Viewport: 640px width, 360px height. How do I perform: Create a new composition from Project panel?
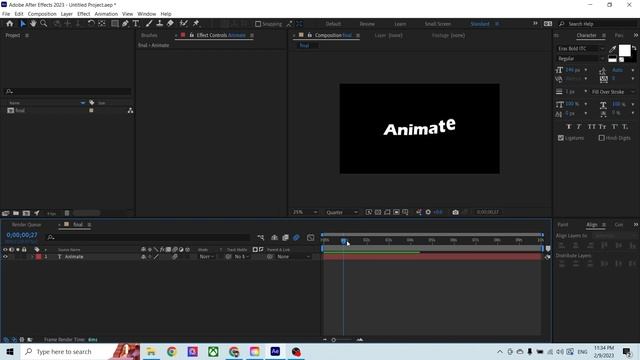[x=26, y=213]
